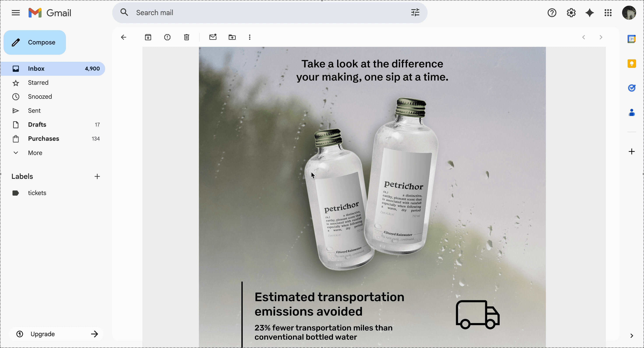
Task: Open the main menu hamburger icon
Action: pos(16,13)
